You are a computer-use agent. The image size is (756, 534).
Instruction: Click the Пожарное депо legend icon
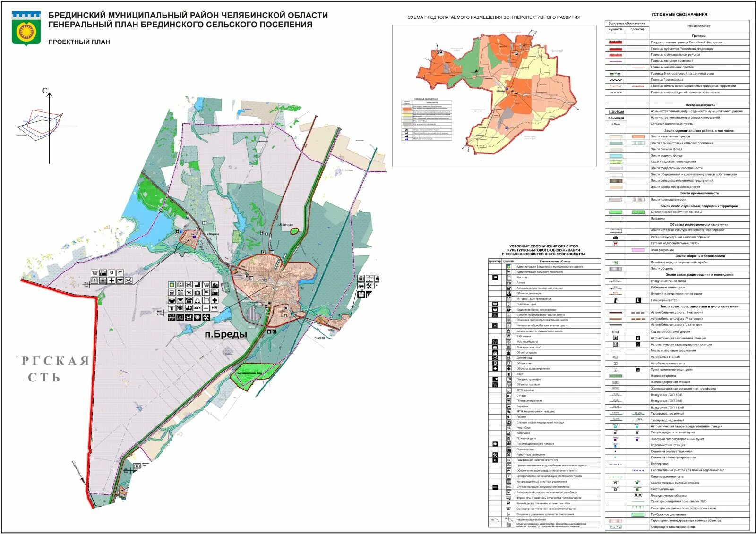point(508,438)
